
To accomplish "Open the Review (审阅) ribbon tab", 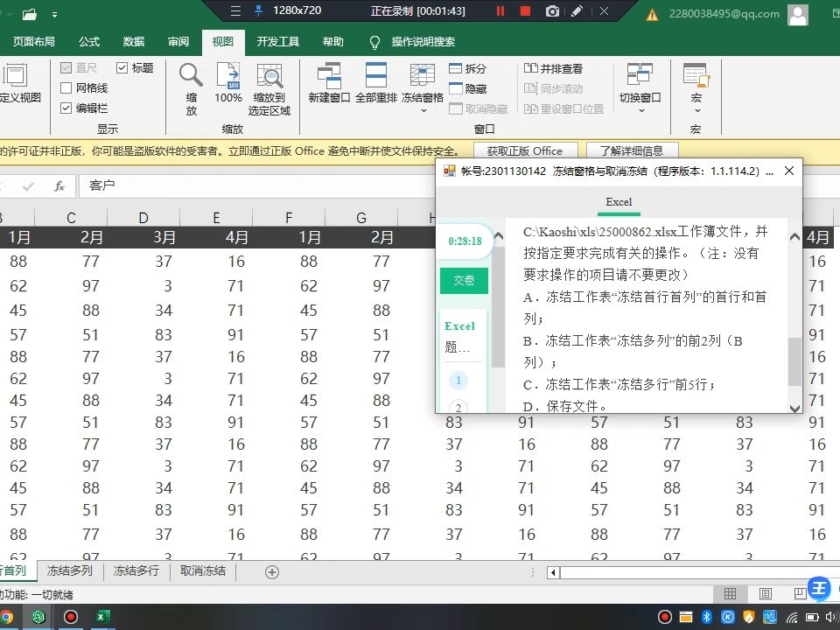I will pos(178,42).
